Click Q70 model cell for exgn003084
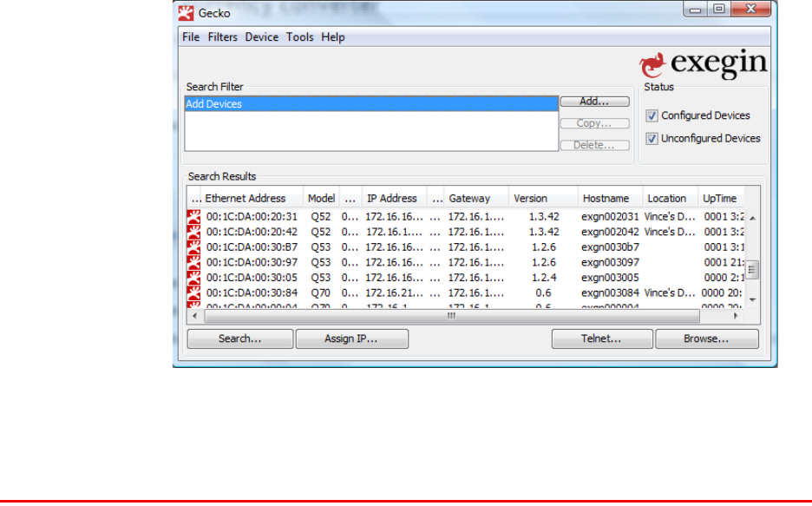 pyautogui.click(x=321, y=293)
